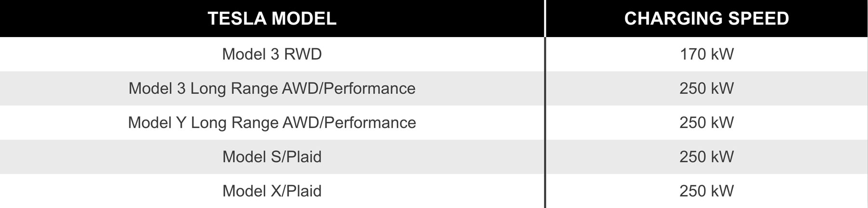
Task: Click the word Plaid in the Model X row
Action: pos(304,191)
